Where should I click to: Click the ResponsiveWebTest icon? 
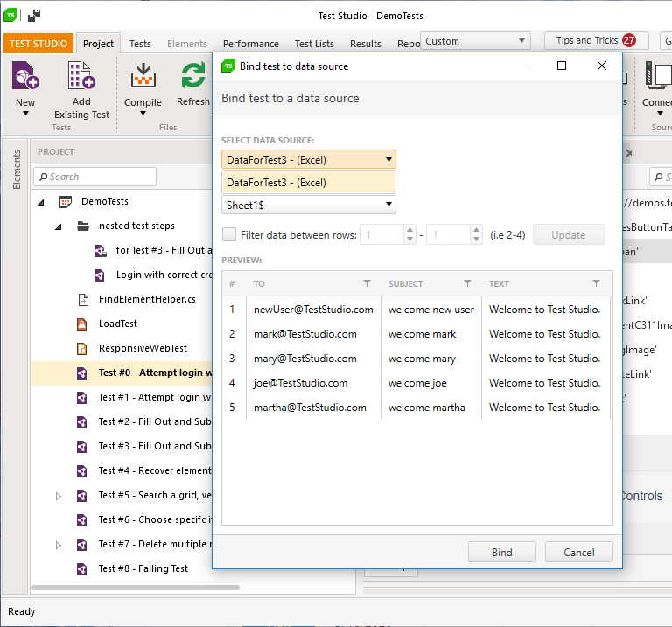point(82,349)
